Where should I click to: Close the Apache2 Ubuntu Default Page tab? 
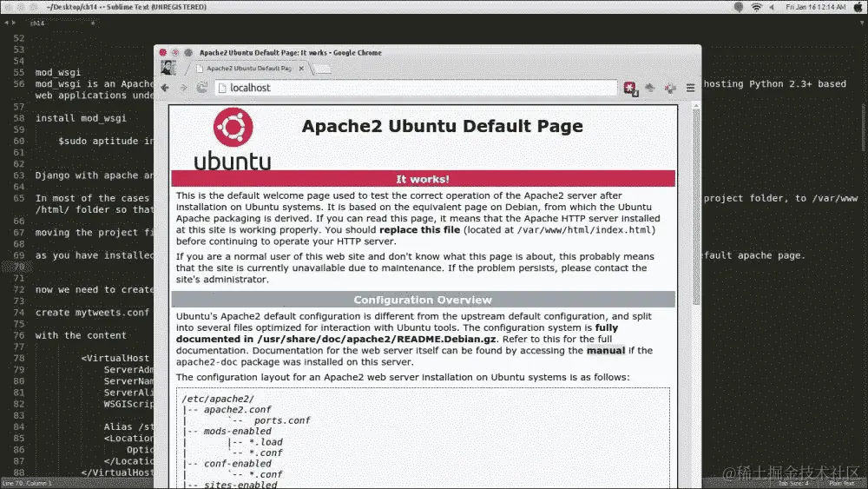pyautogui.click(x=301, y=69)
